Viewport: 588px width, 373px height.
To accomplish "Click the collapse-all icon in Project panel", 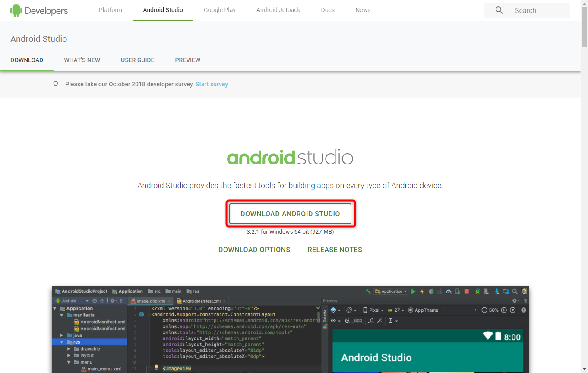I will pos(102,301).
